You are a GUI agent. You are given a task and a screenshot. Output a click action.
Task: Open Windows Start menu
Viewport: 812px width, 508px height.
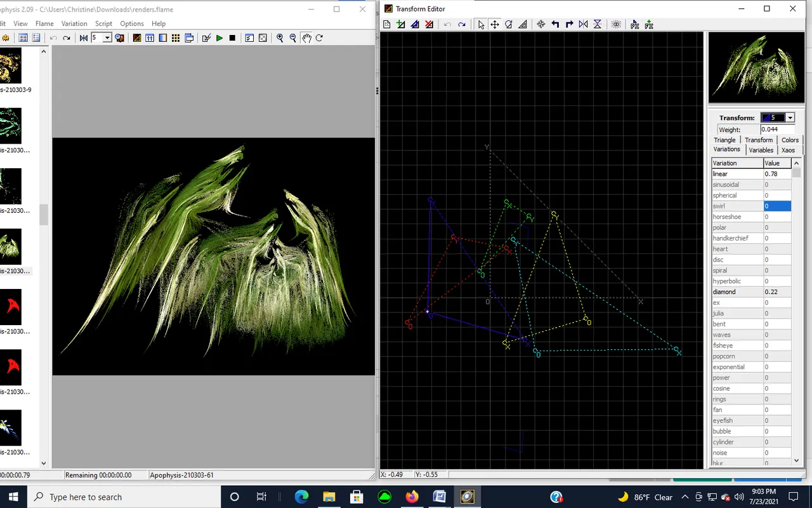point(14,497)
